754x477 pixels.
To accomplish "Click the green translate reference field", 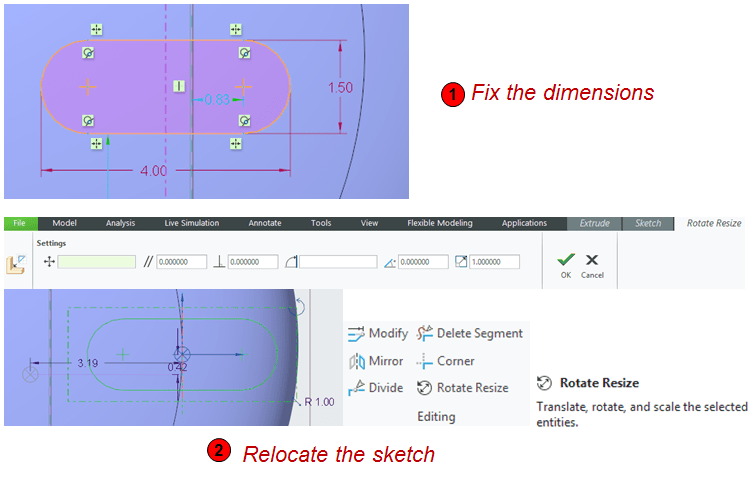I will pos(96,262).
